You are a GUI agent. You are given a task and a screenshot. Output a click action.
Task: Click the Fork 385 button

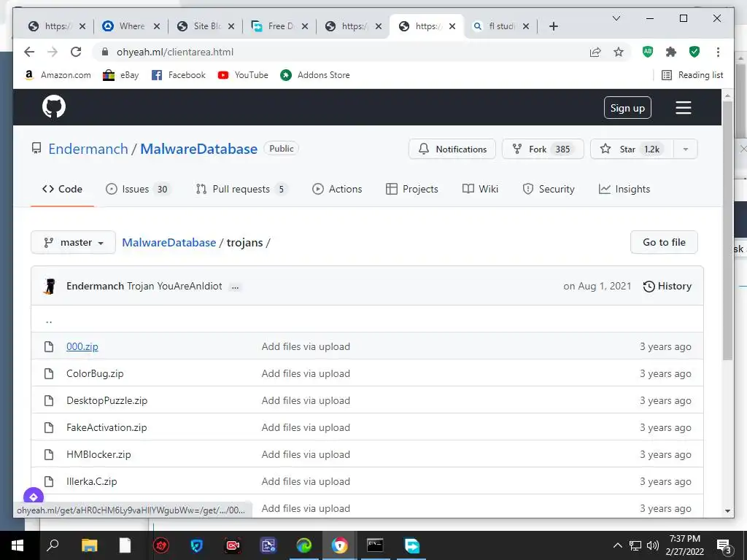543,149
